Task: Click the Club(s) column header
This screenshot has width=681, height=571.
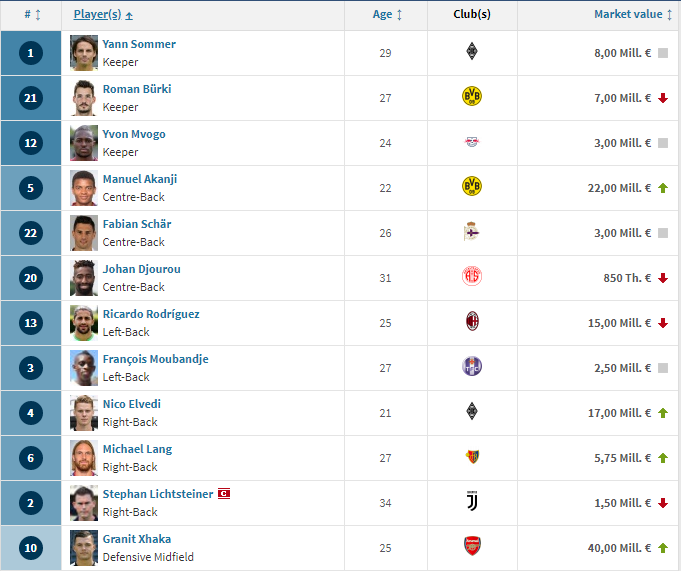Action: point(472,14)
